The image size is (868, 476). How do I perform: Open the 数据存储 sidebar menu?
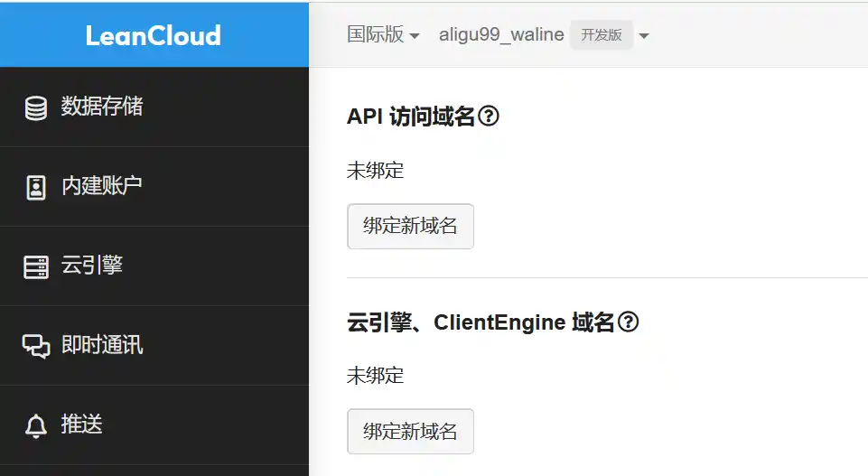101,107
